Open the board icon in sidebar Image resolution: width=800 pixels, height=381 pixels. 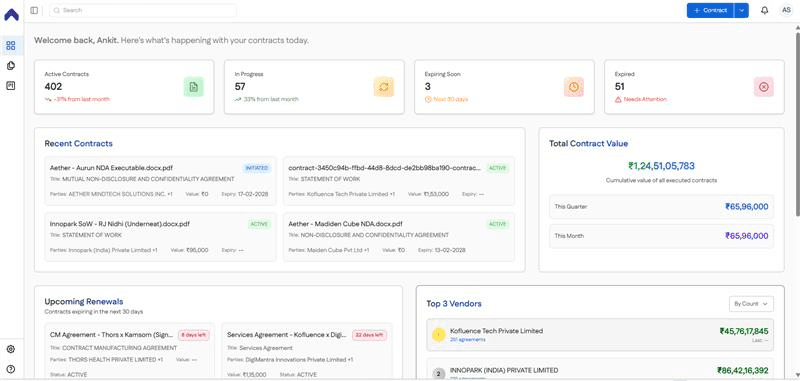click(x=11, y=86)
